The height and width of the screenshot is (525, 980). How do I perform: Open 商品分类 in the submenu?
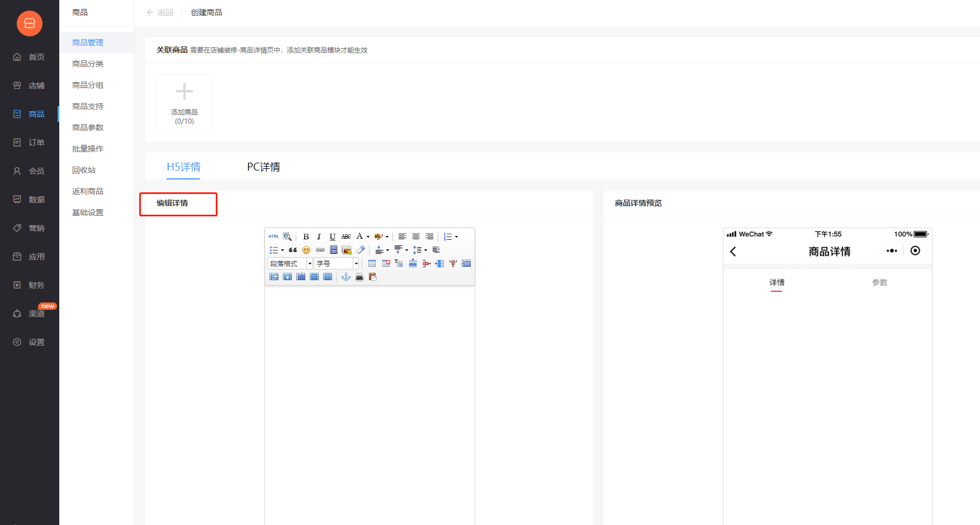(x=88, y=64)
